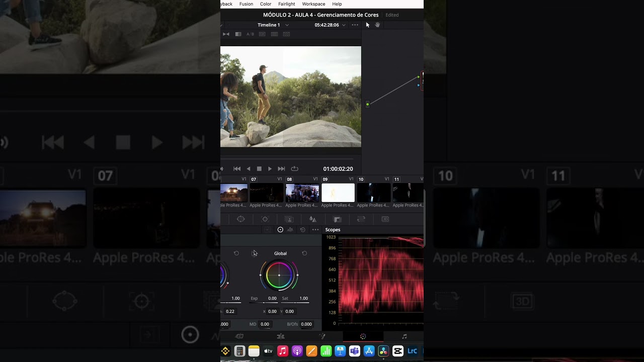
Task: Click the record timecode 01:00:02:20
Action: click(x=338, y=169)
